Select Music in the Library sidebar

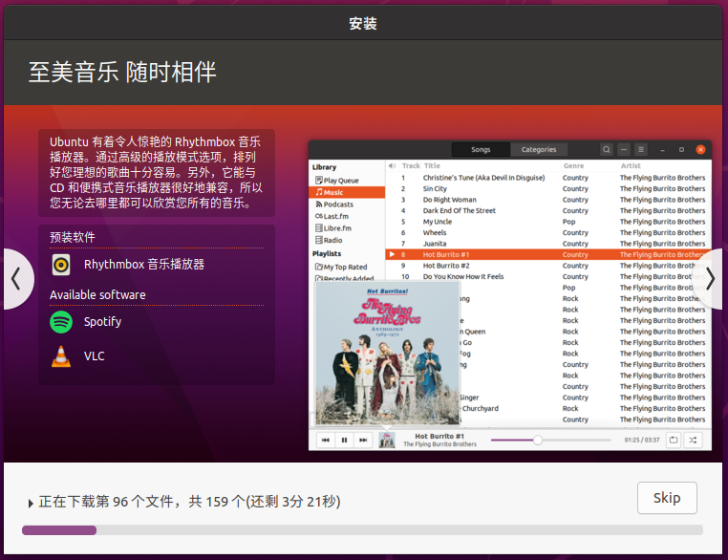pyautogui.click(x=347, y=192)
